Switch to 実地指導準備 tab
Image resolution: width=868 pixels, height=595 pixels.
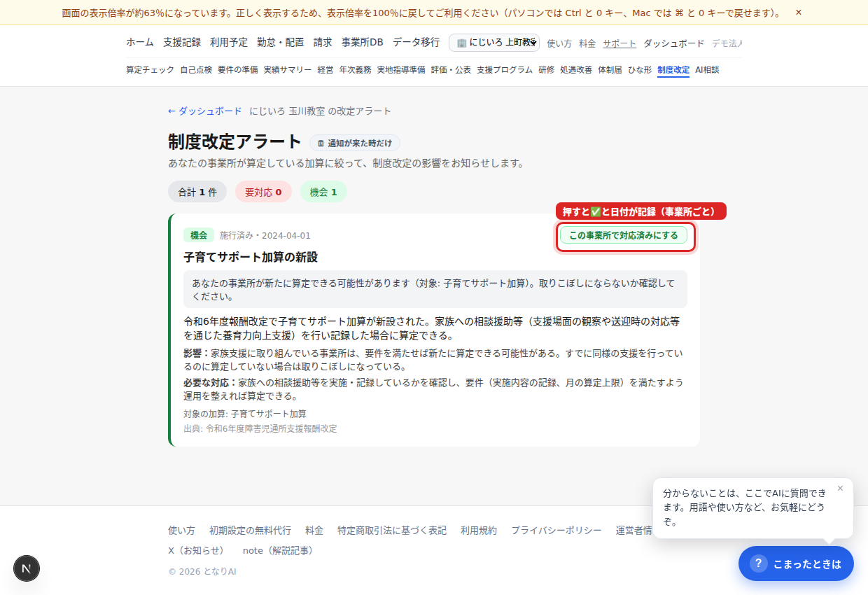[x=401, y=70]
